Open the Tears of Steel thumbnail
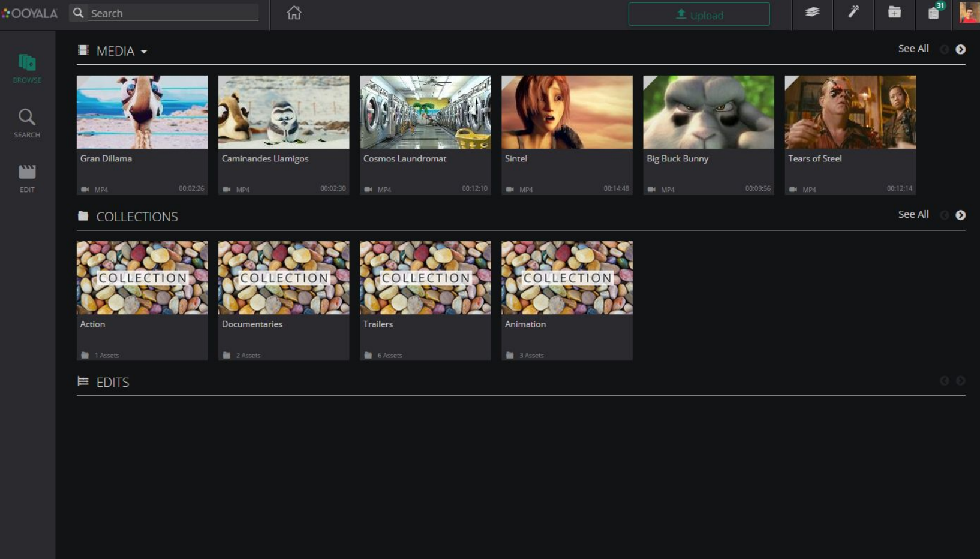The height and width of the screenshot is (559, 980). click(850, 112)
